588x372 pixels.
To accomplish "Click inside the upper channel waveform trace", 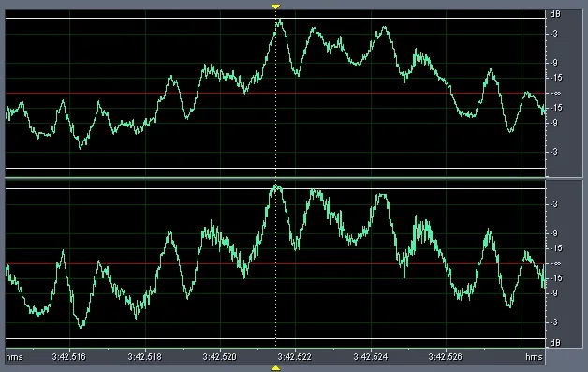I will click(275, 93).
